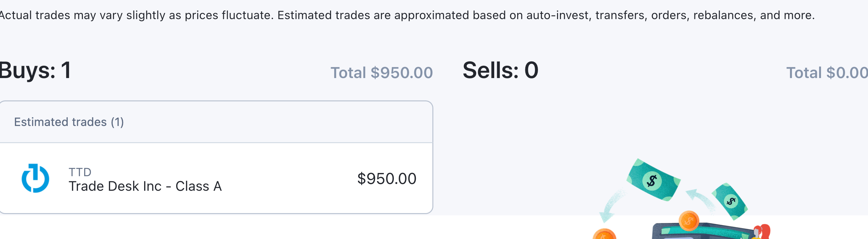Select the Total $950.00 buys amount
This screenshot has height=239, width=868.
[x=381, y=72]
